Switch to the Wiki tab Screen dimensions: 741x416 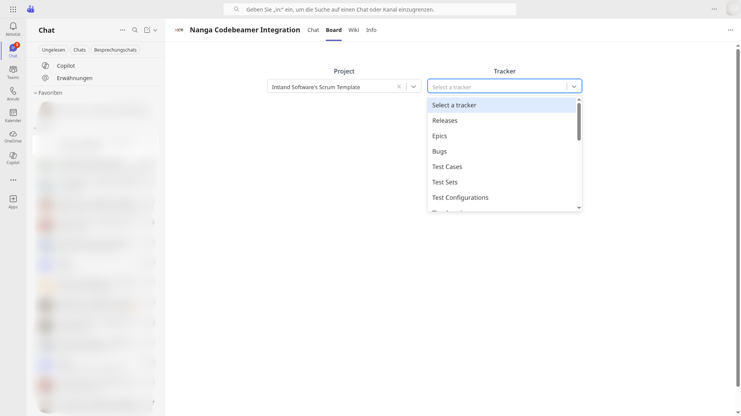click(x=353, y=30)
